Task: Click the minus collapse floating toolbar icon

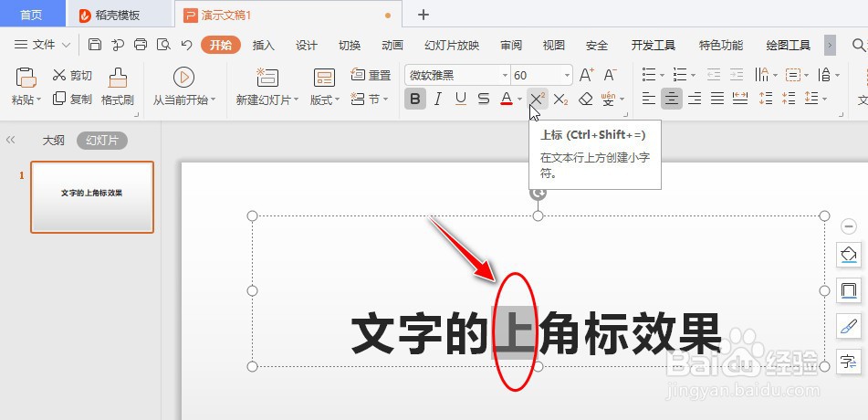Action: coord(849,226)
